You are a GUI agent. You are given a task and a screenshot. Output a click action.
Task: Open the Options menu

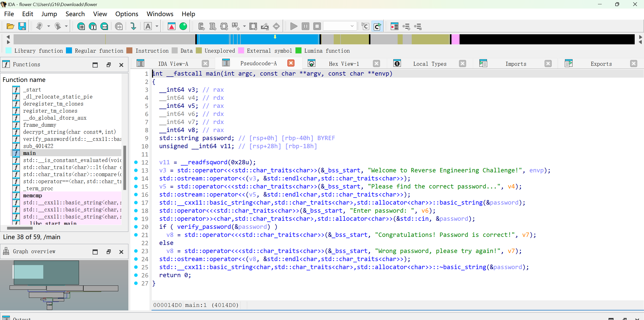pyautogui.click(x=127, y=14)
